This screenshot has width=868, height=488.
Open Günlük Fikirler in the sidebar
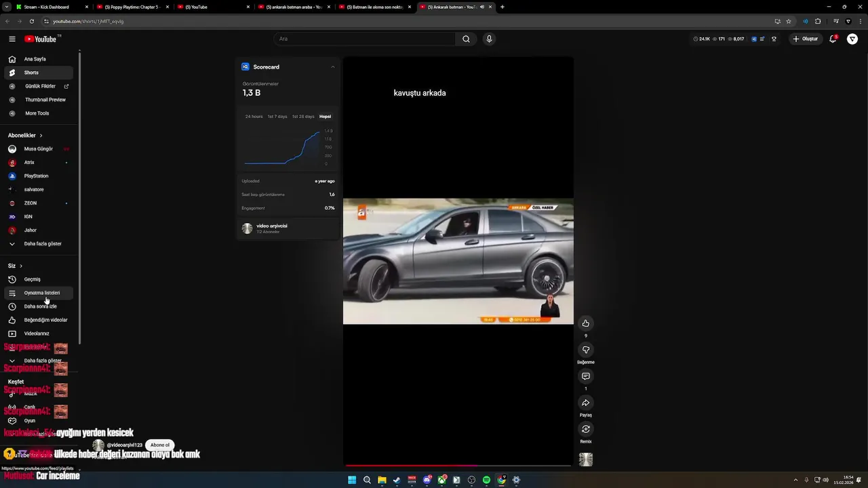tap(39, 86)
